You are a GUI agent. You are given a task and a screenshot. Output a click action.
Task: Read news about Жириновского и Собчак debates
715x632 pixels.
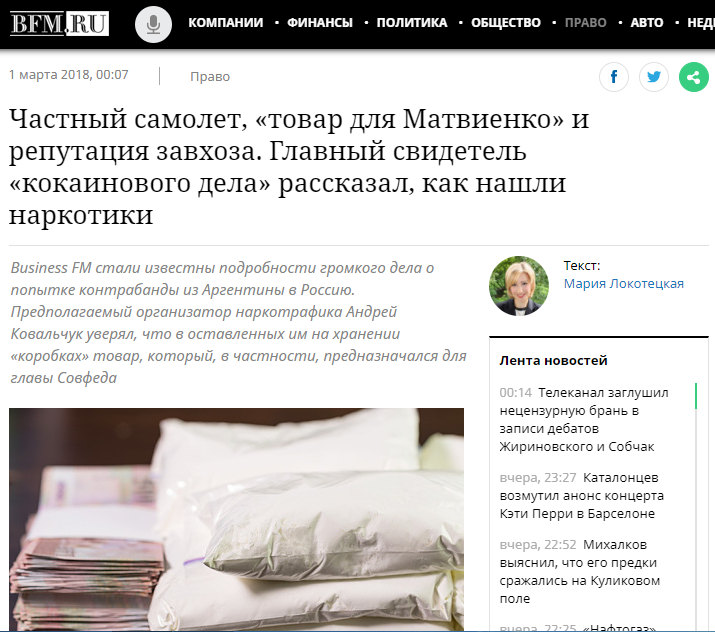pyautogui.click(x=584, y=420)
